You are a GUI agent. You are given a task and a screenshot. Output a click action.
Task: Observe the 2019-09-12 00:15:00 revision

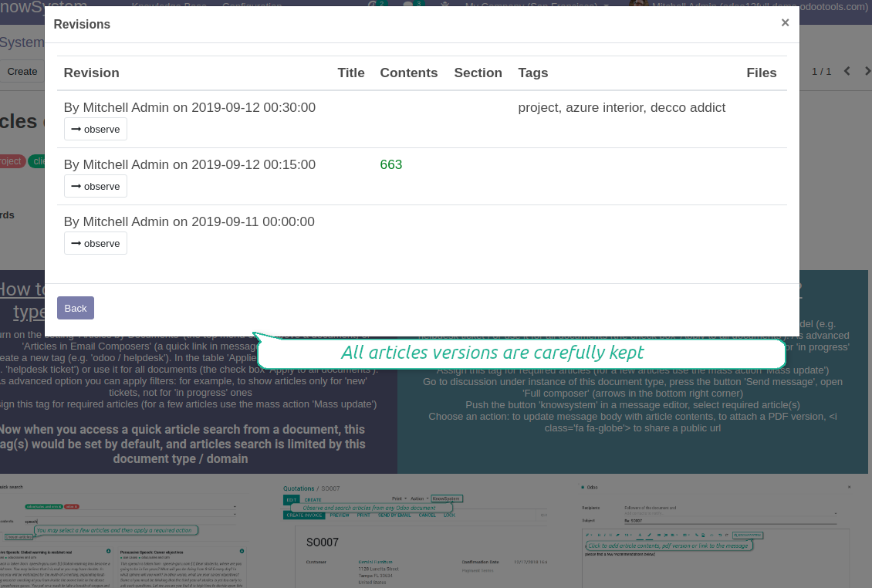(x=96, y=187)
